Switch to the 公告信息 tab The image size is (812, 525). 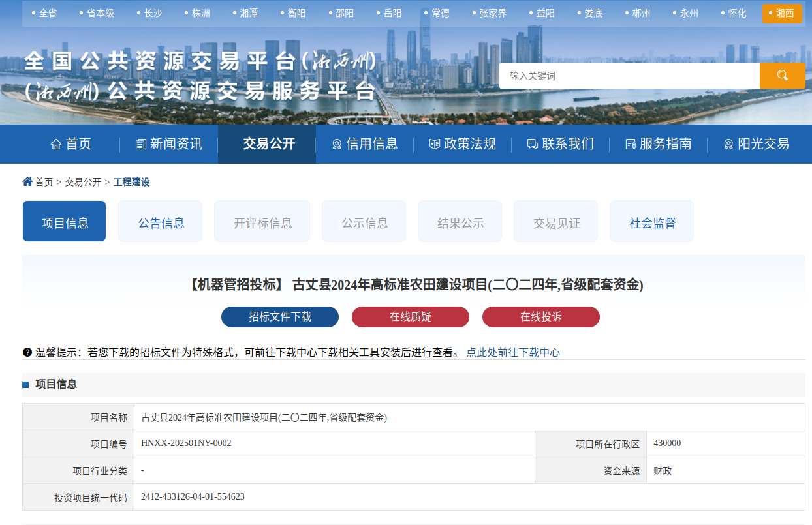(x=161, y=221)
